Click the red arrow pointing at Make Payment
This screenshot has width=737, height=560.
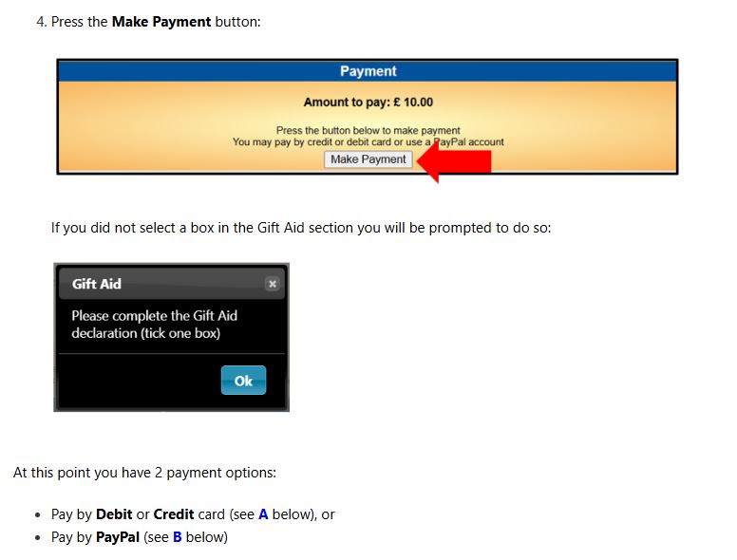click(x=454, y=161)
